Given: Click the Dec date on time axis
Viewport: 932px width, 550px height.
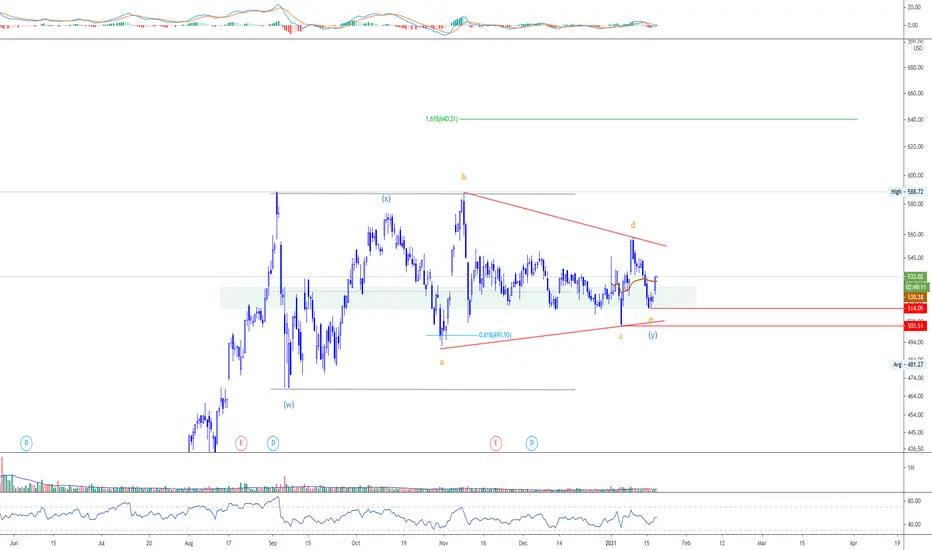Looking at the screenshot, I should coord(522,543).
